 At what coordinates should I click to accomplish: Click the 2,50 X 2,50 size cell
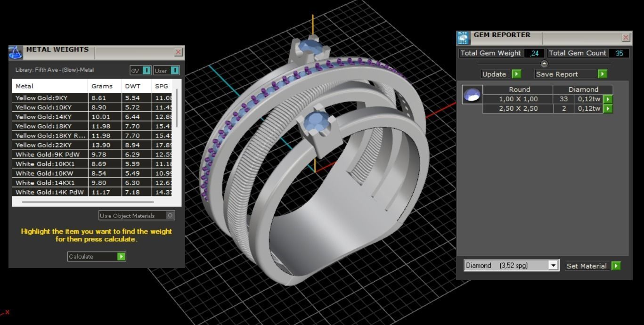[518, 108]
